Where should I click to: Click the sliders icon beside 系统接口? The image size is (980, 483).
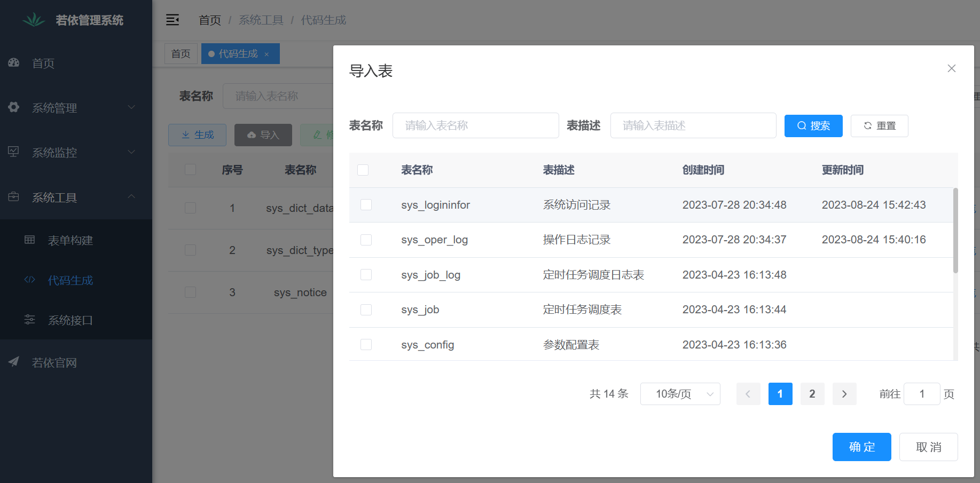point(30,320)
